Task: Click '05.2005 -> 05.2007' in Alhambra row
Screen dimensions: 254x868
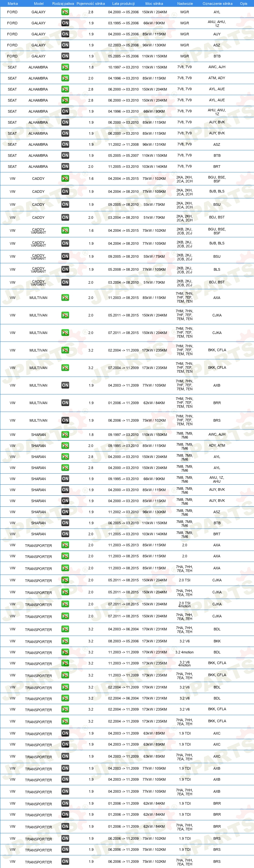Action: tap(123, 155)
